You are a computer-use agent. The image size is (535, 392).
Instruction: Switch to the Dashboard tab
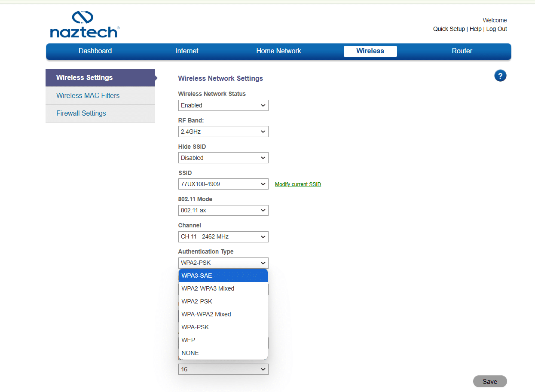point(95,51)
